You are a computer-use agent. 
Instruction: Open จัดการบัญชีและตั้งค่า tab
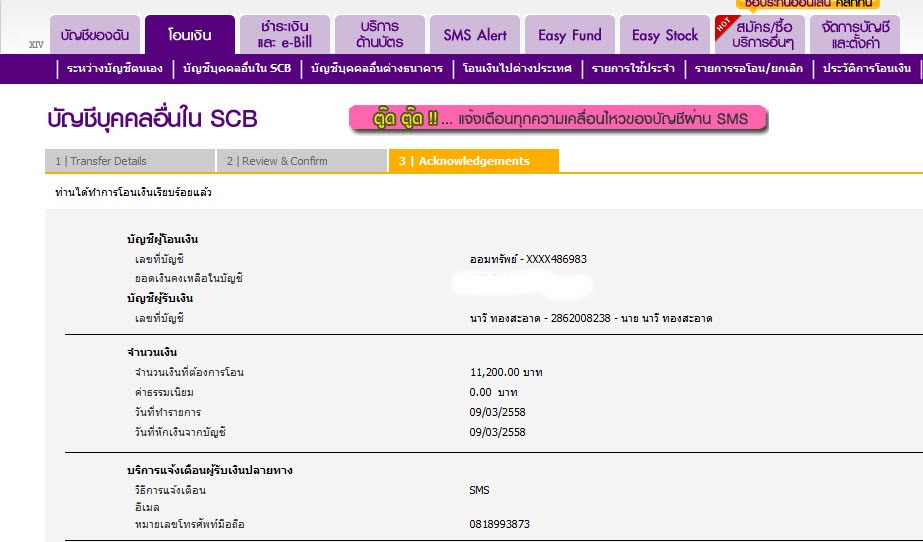tap(855, 35)
